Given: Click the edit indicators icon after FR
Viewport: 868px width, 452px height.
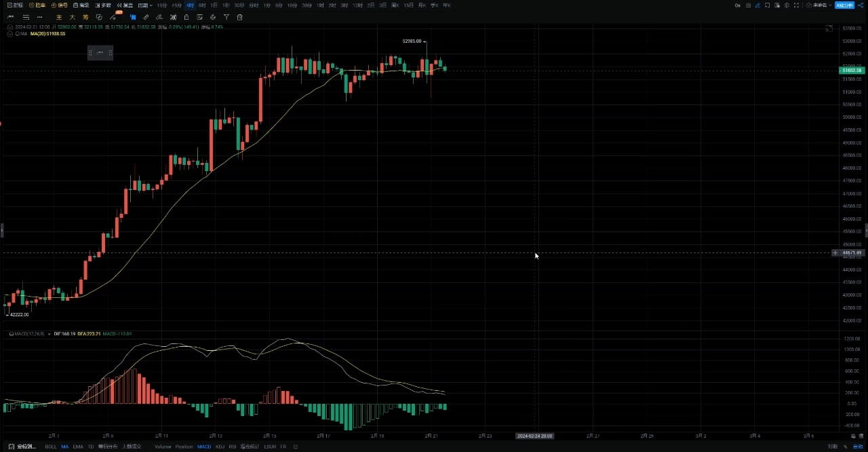Looking at the screenshot, I should tap(296, 447).
